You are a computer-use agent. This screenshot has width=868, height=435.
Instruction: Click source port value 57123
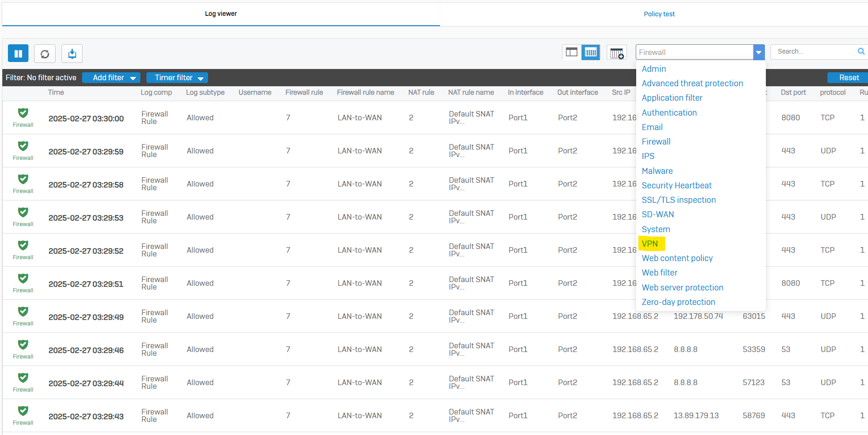(x=753, y=382)
